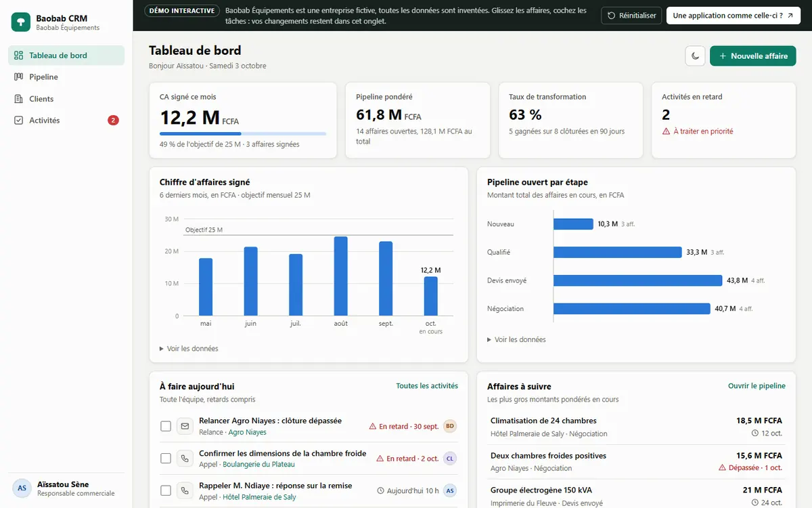Open the Boulangerie du Plateau client link
This screenshot has width=812, height=508.
(258, 465)
